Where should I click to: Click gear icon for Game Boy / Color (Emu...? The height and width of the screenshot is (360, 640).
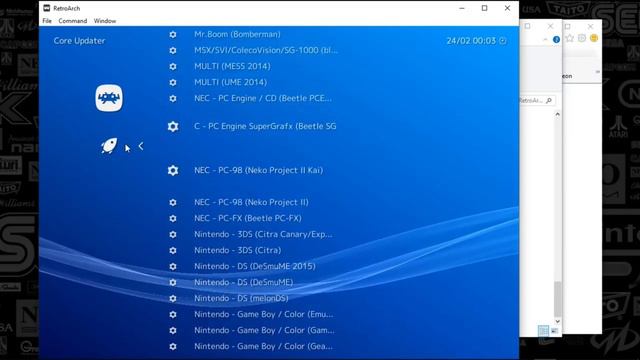[x=173, y=314]
